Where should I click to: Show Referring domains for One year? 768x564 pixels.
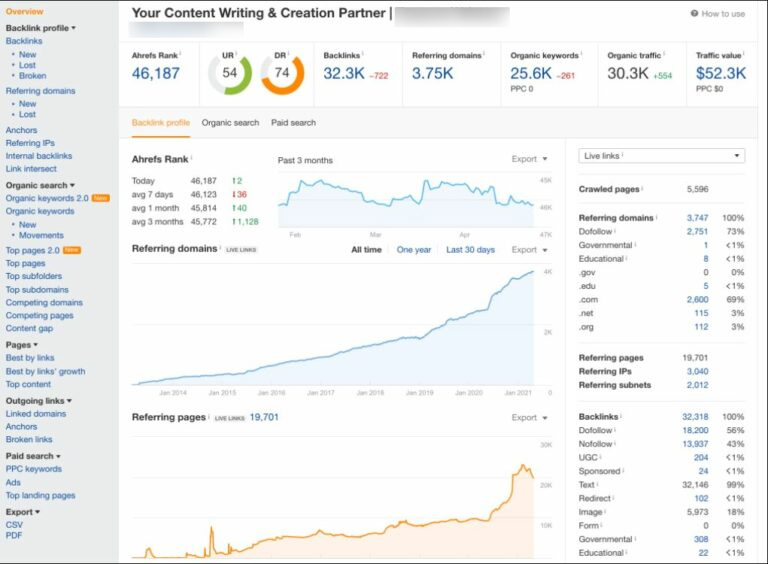tap(414, 250)
